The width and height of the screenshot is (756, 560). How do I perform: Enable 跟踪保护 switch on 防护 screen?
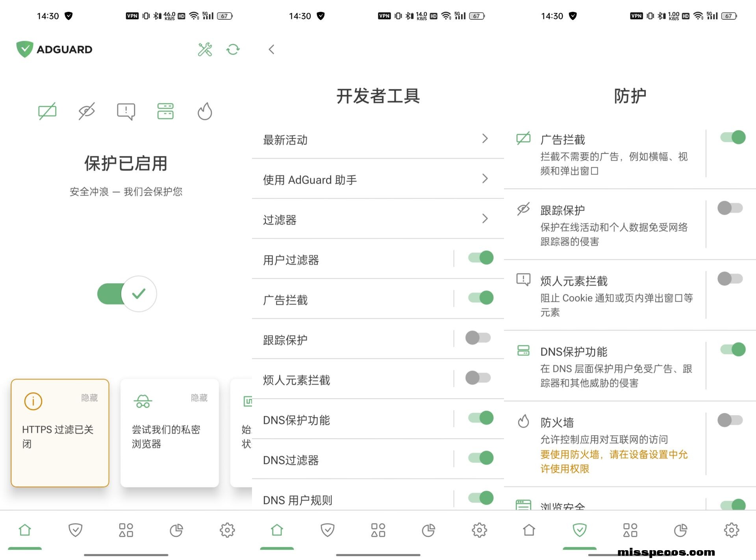coord(730,208)
